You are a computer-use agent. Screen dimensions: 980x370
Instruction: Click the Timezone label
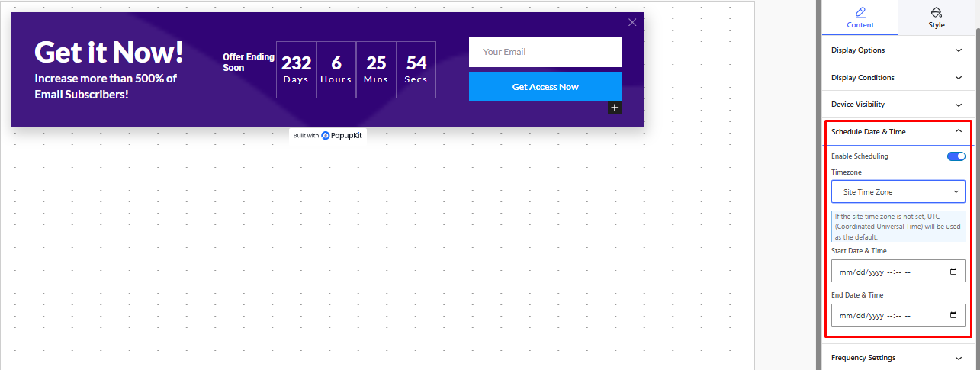click(x=847, y=172)
